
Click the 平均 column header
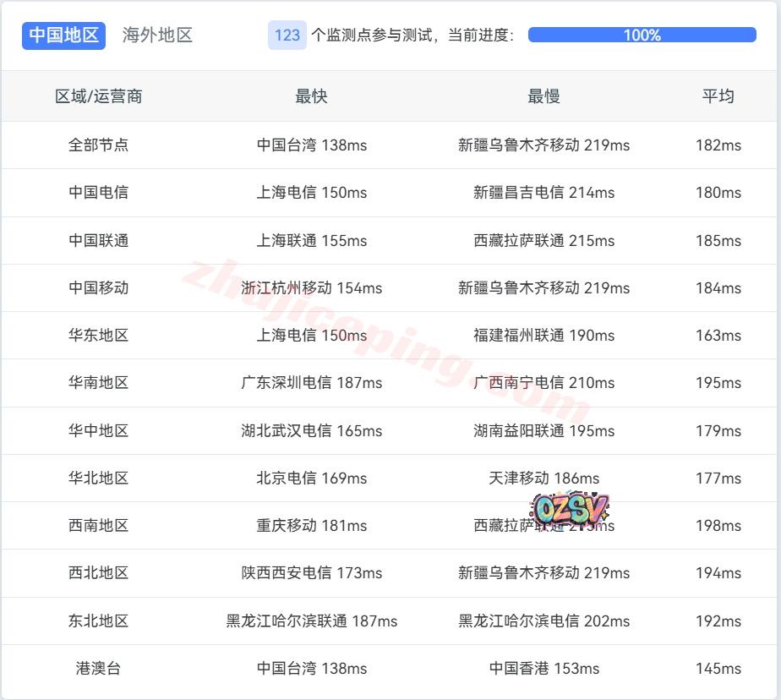tap(718, 96)
